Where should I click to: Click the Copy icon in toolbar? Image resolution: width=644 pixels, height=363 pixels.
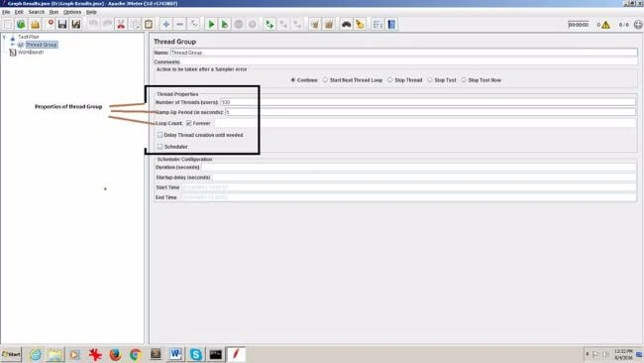135,24
